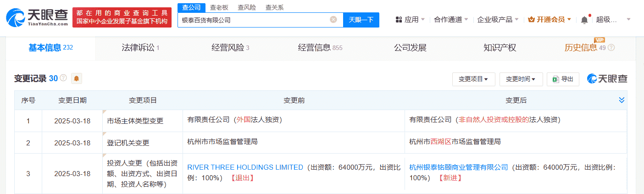Click the company search input field
Screen dimensions: 644x194
coord(252,20)
